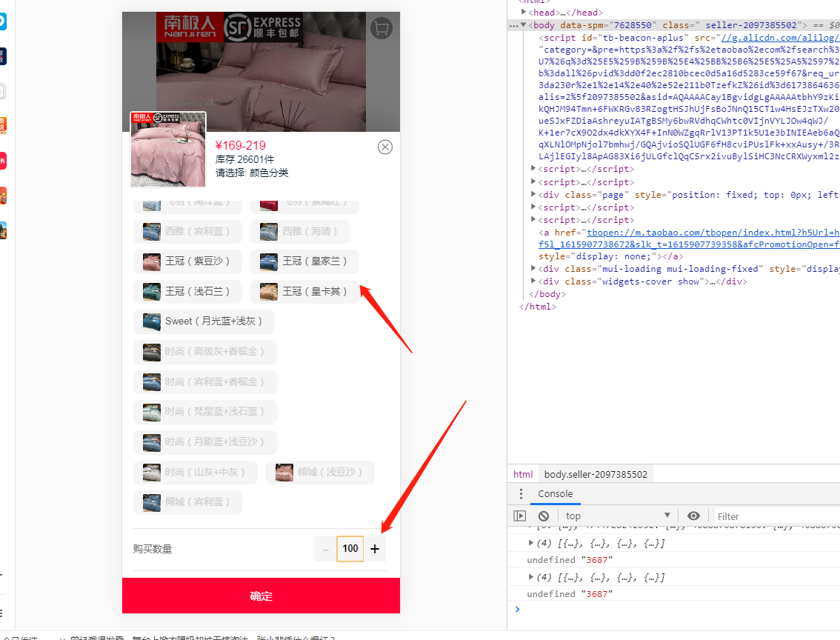
Task: Select the 倾城（宾利蓝）option
Action: pos(187,502)
